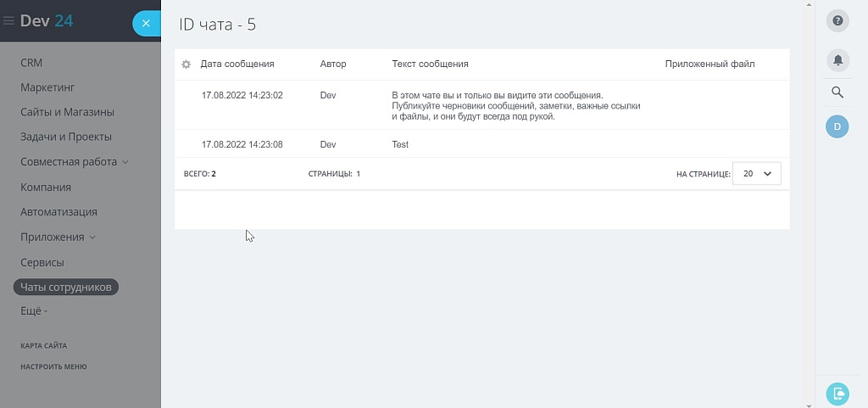The width and height of the screenshot is (868, 408).
Task: Expand the Приложения menu chevron
Action: (x=92, y=238)
